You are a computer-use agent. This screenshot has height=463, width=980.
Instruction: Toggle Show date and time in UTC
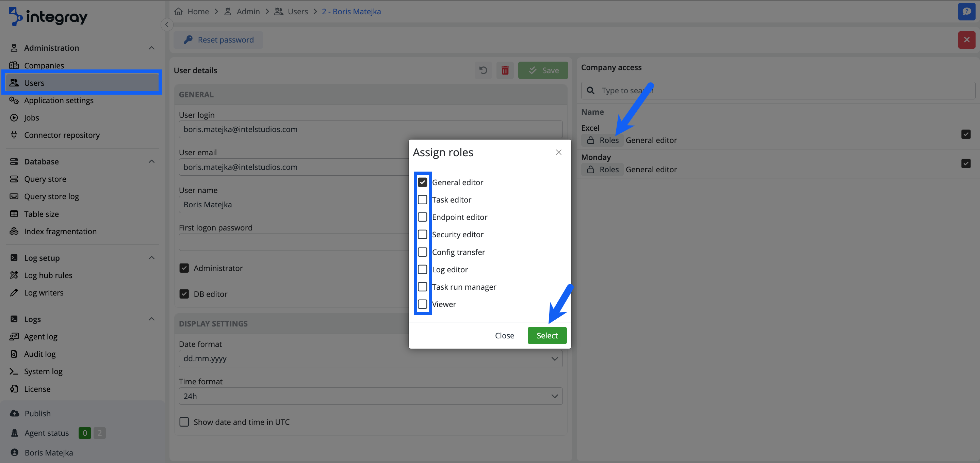coord(184,422)
